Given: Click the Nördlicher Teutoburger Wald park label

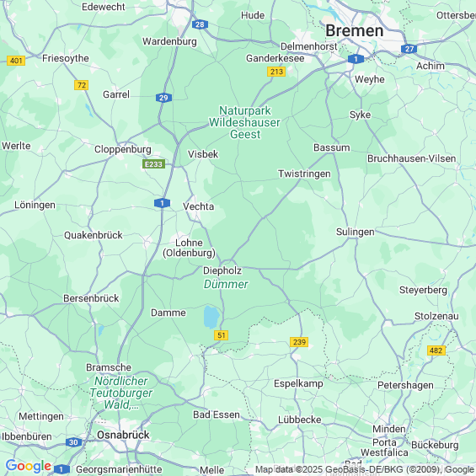Looking at the screenshot, I should (120, 393).
